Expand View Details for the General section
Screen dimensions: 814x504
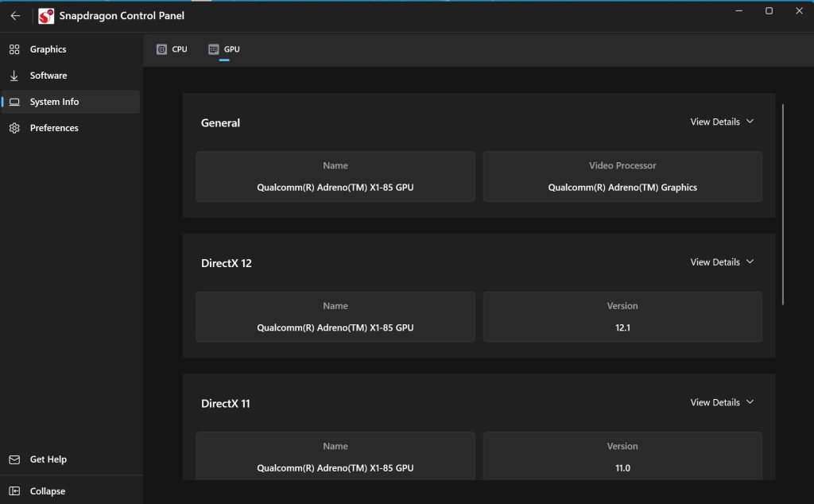coord(720,122)
